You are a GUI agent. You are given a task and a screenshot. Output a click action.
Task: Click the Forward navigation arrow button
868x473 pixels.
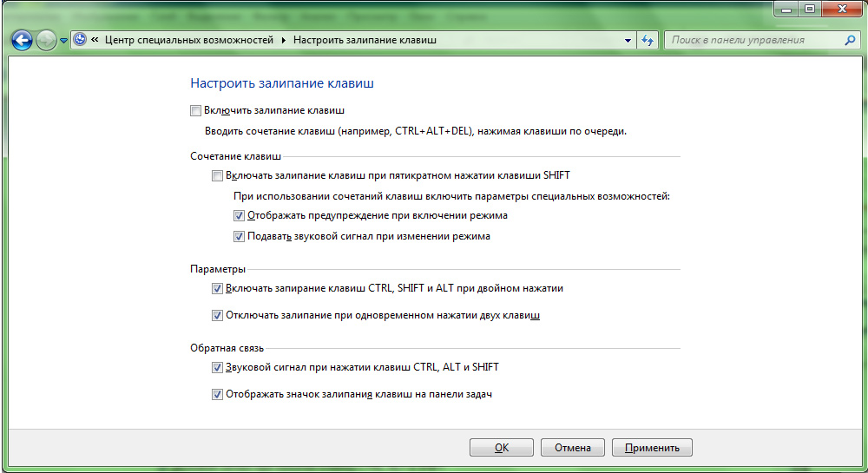46,40
